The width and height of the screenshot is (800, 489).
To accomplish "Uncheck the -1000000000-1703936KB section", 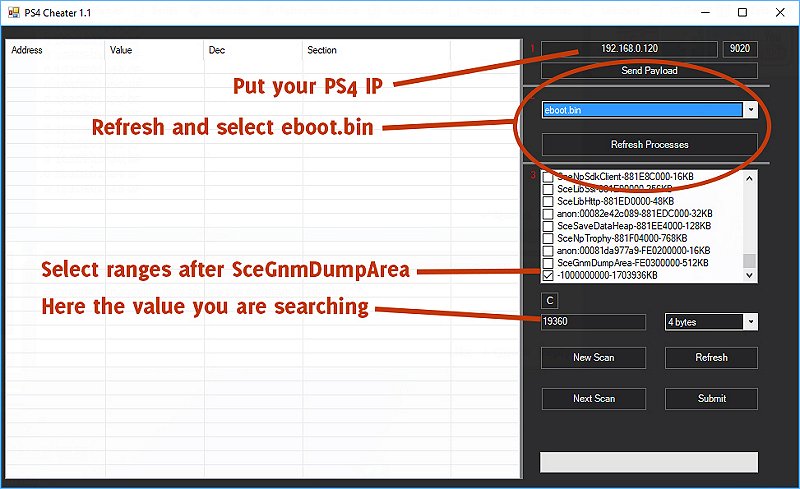I will click(x=548, y=275).
